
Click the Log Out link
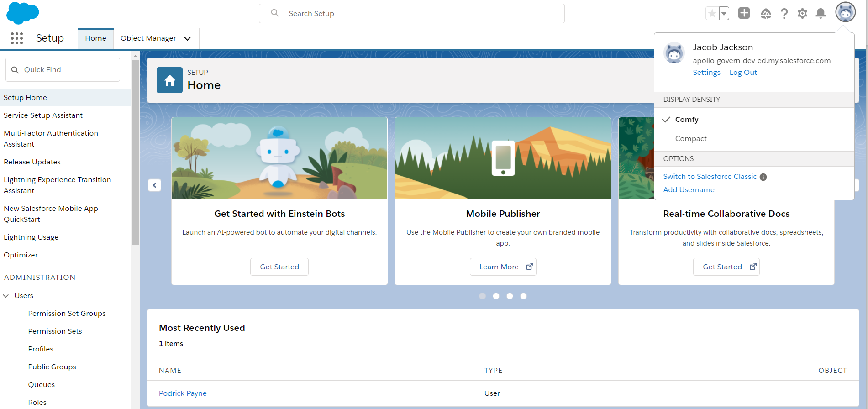point(743,73)
